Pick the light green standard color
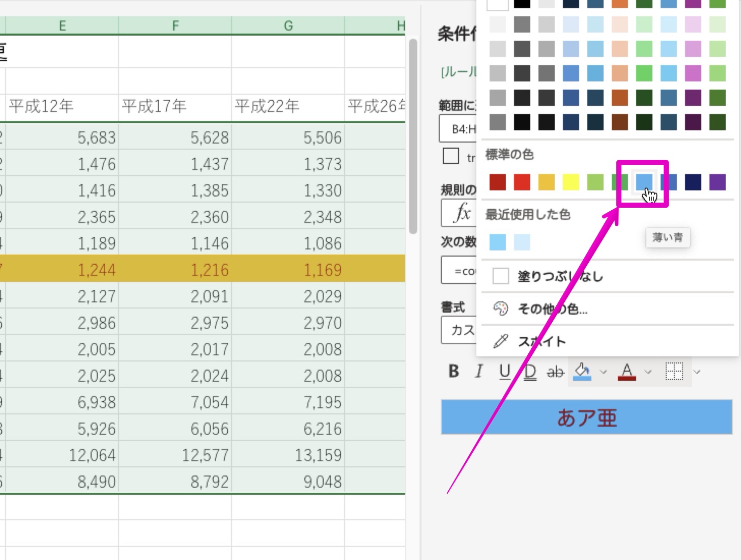This screenshot has width=741, height=560. point(595,182)
